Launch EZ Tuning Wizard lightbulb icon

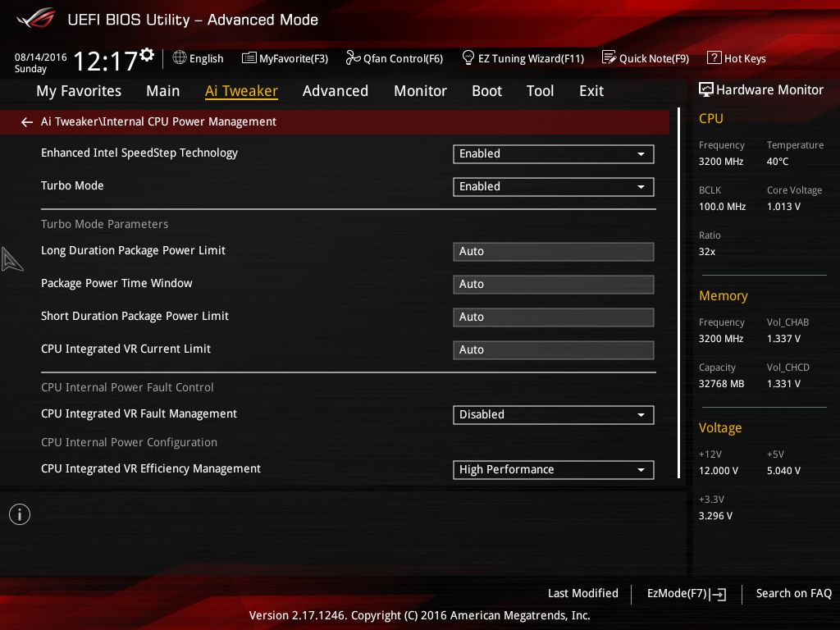point(468,58)
